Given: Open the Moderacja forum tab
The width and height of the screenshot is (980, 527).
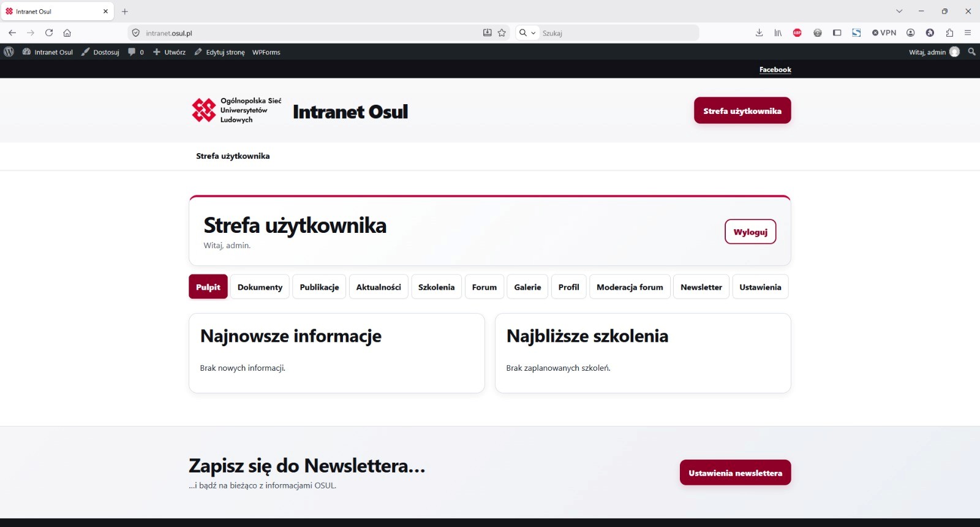Looking at the screenshot, I should tap(630, 287).
